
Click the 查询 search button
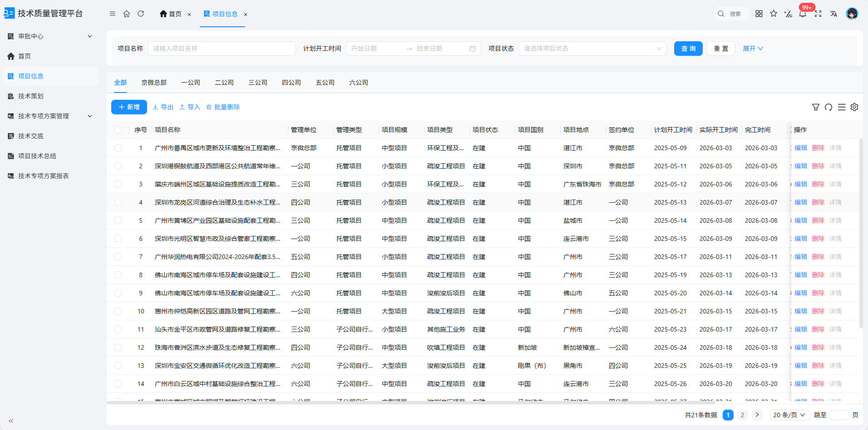(x=688, y=49)
